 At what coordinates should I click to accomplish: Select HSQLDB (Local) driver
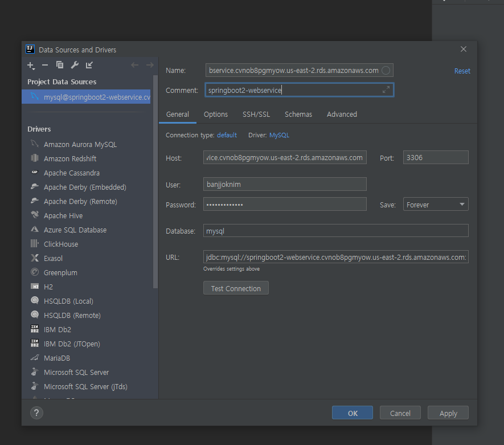pyautogui.click(x=68, y=301)
